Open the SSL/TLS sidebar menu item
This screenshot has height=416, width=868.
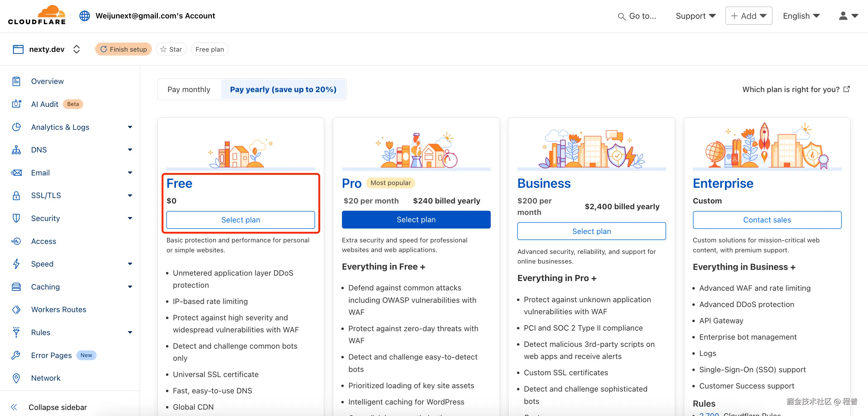[x=46, y=195]
